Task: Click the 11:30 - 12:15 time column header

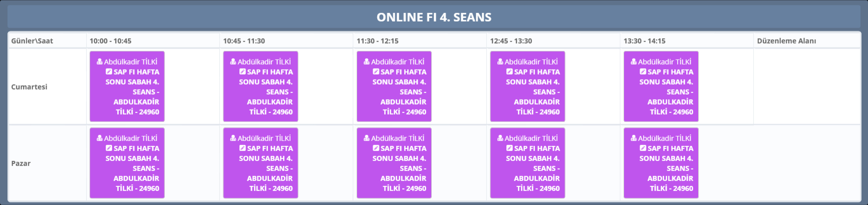Action: [x=378, y=41]
